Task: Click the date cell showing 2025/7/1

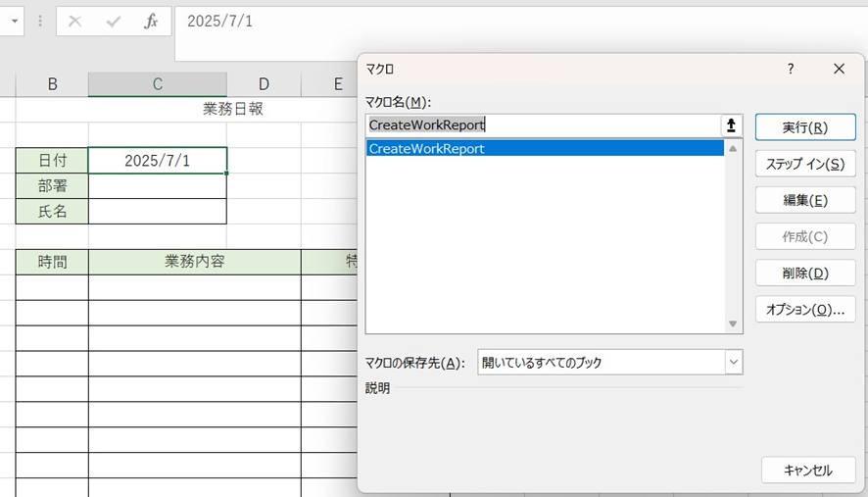Action: coord(157,161)
